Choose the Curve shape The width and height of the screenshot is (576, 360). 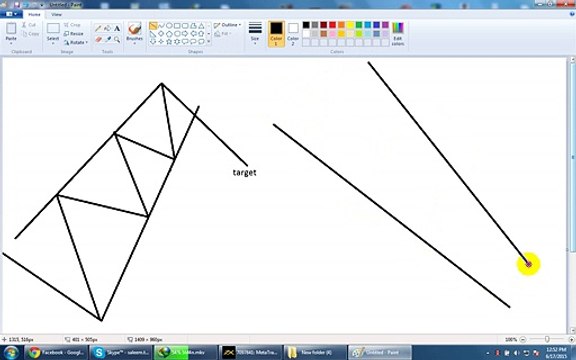pyautogui.click(x=161, y=26)
